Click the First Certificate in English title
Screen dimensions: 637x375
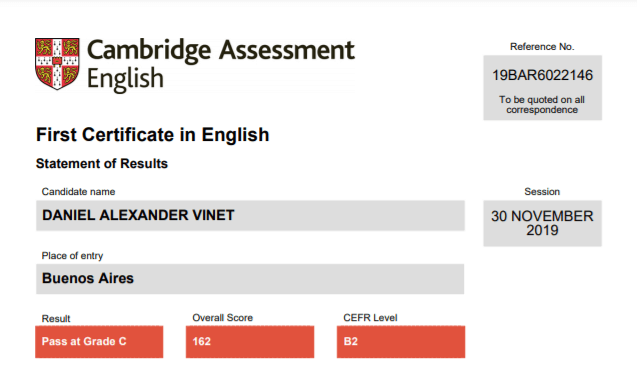pyautogui.click(x=153, y=135)
